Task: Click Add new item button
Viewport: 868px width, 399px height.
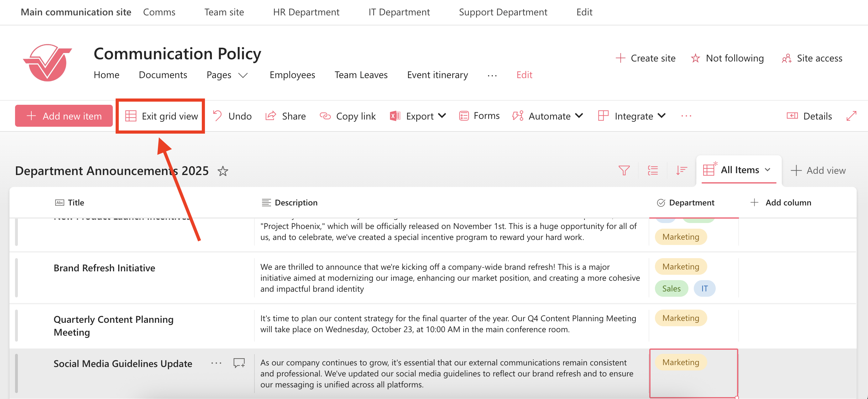Action: [64, 116]
